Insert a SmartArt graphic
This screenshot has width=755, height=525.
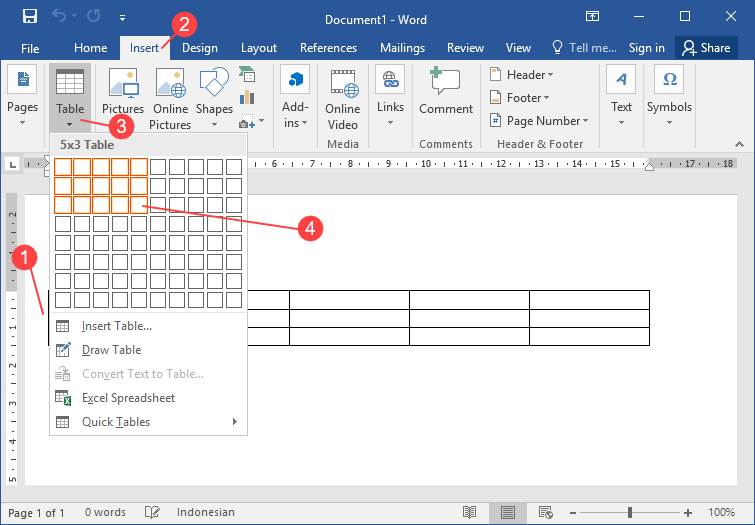pos(247,75)
